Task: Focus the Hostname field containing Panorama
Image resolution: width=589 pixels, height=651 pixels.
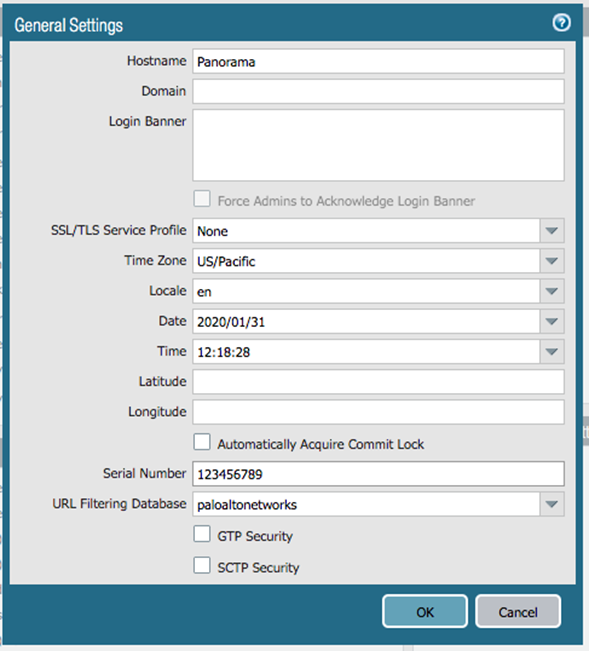Action: point(379,61)
